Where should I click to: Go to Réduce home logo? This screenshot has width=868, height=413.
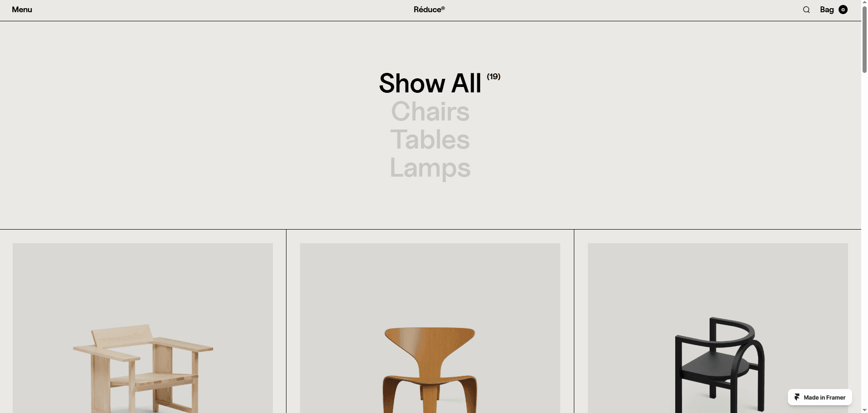(x=429, y=10)
